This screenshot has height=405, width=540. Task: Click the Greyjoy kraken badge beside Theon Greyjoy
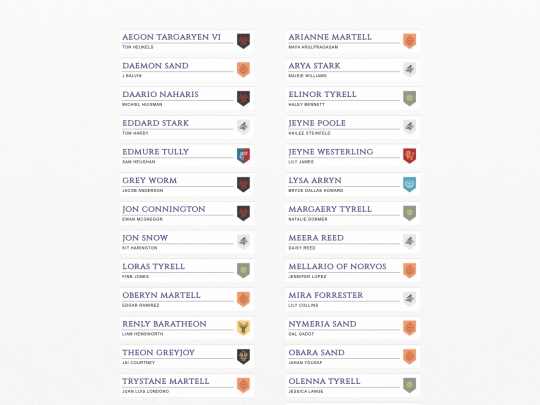[243, 356]
